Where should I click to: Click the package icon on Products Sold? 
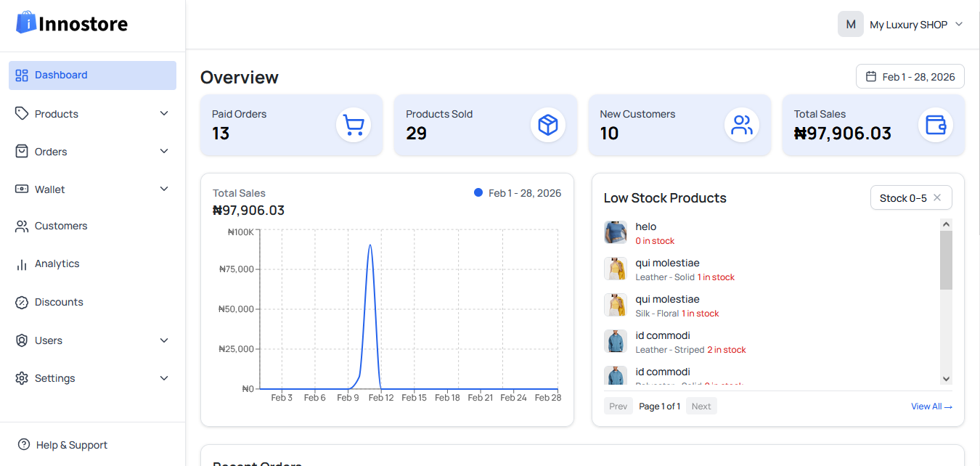pyautogui.click(x=548, y=125)
